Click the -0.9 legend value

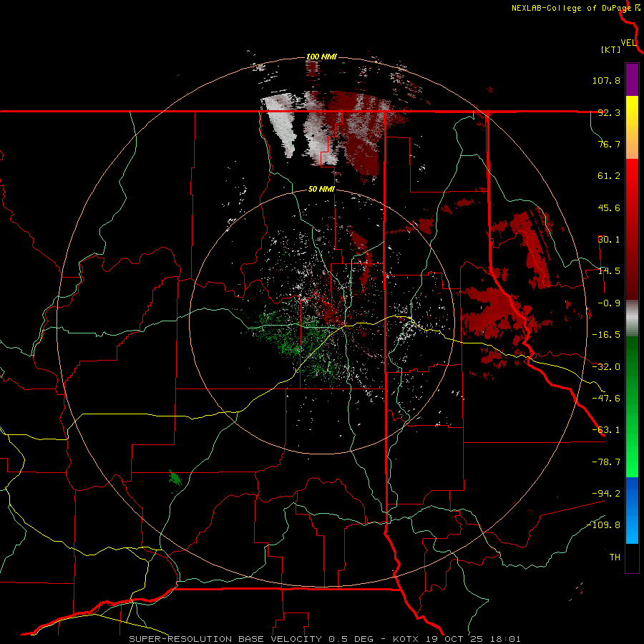[609, 303]
